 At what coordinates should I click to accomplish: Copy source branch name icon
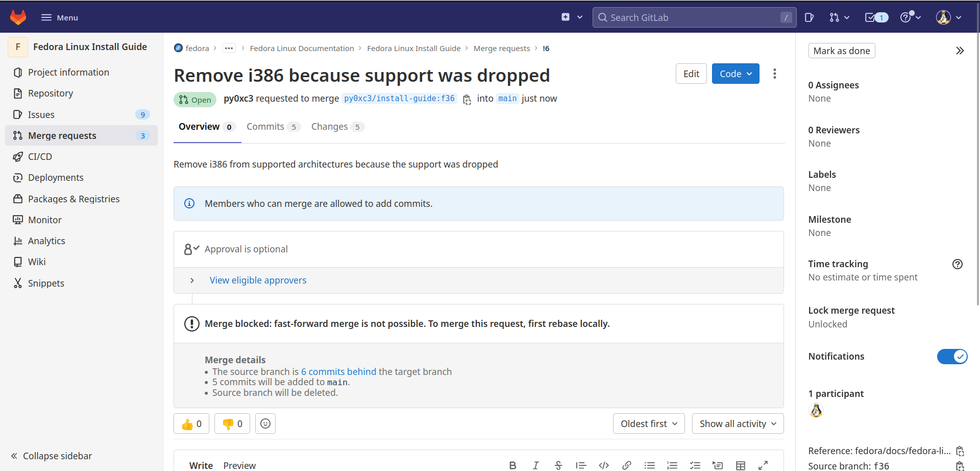[x=467, y=99]
